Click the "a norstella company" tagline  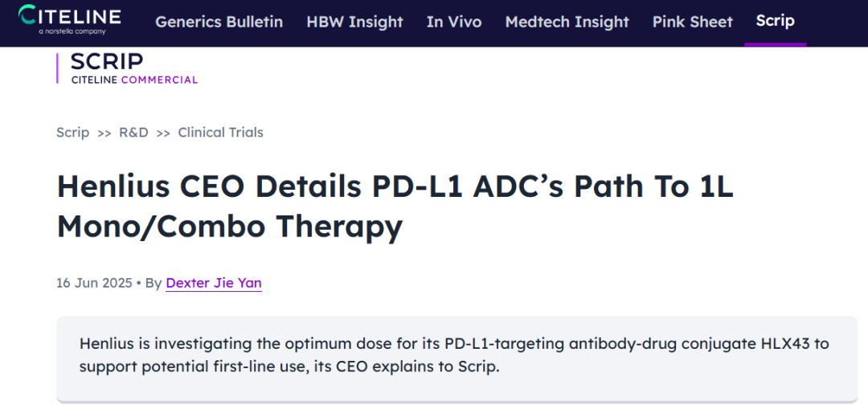tap(72, 32)
